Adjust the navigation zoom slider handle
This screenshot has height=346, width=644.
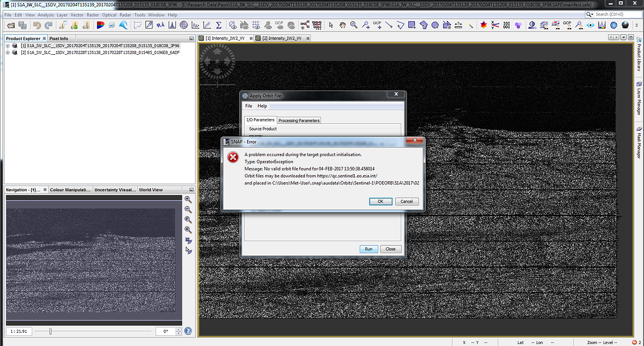[x=50, y=331]
